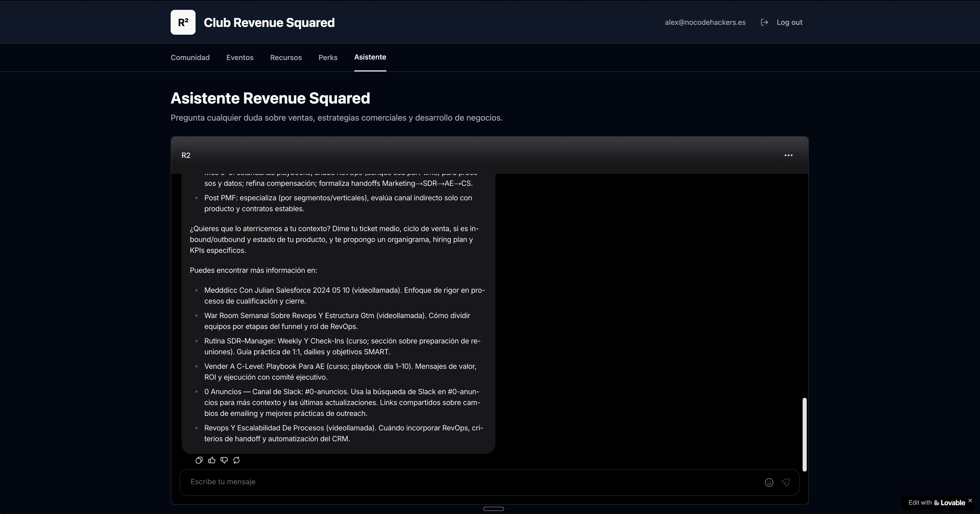980x514 pixels.
Task: Open the Eventos tab
Action: [x=240, y=57]
